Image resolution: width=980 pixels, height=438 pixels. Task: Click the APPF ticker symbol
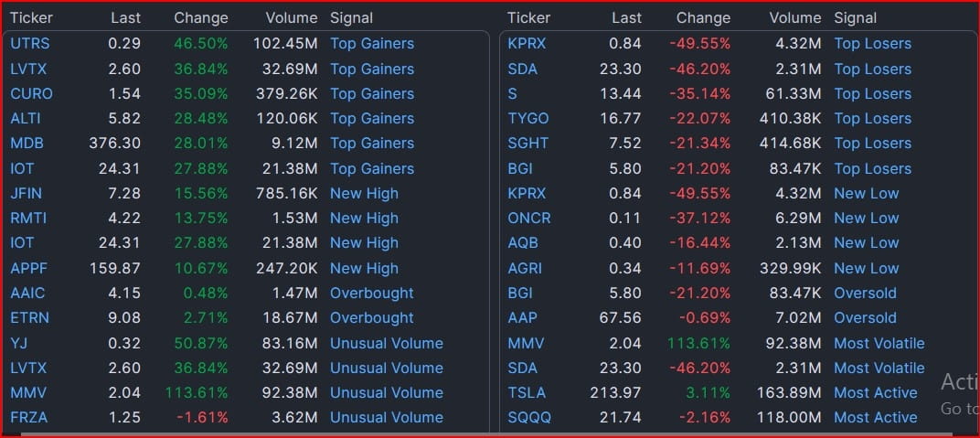[x=27, y=268]
